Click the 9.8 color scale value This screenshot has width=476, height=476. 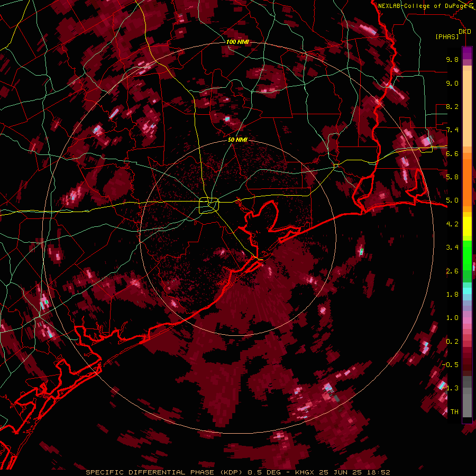point(452,59)
